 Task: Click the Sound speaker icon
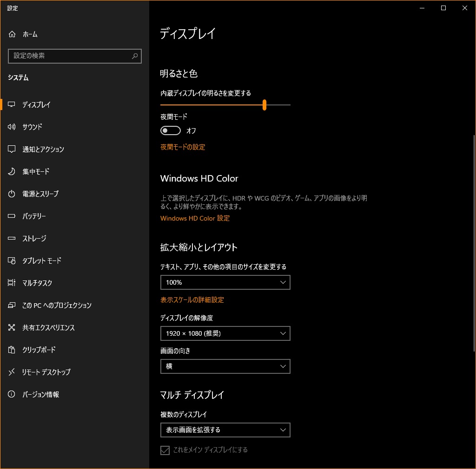tap(12, 127)
